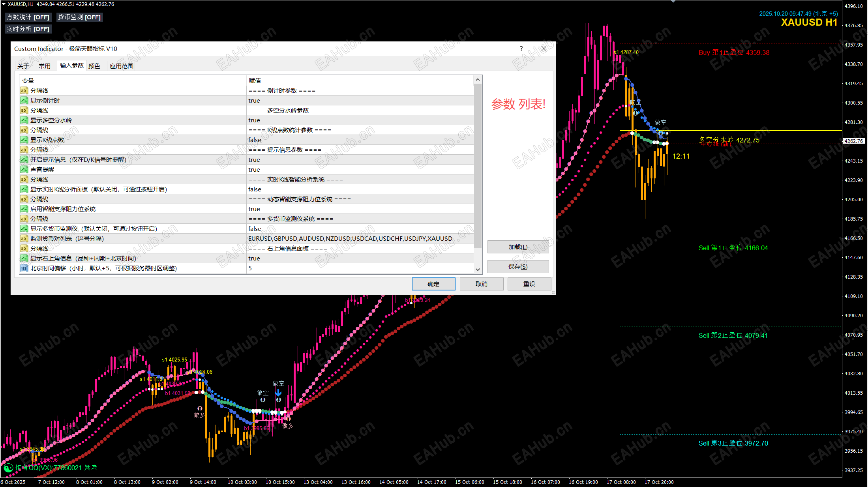Click the 加载(L) button
The width and height of the screenshot is (868, 487).
click(518, 247)
